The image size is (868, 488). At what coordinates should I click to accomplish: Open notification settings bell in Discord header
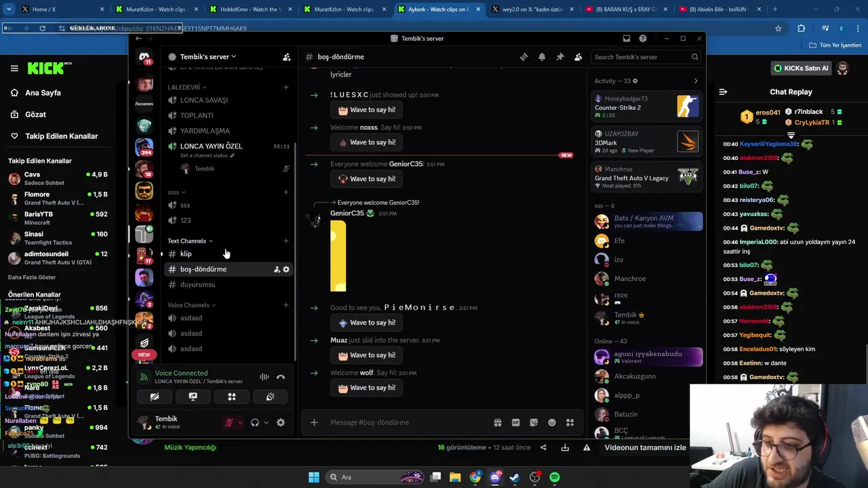[x=542, y=57]
